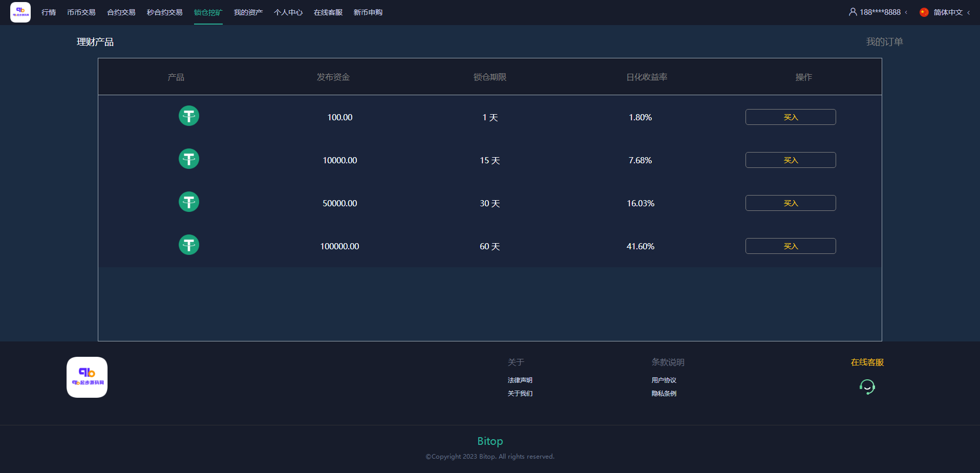Click the China flag language icon
This screenshot has height=473, width=980.
pyautogui.click(x=924, y=12)
